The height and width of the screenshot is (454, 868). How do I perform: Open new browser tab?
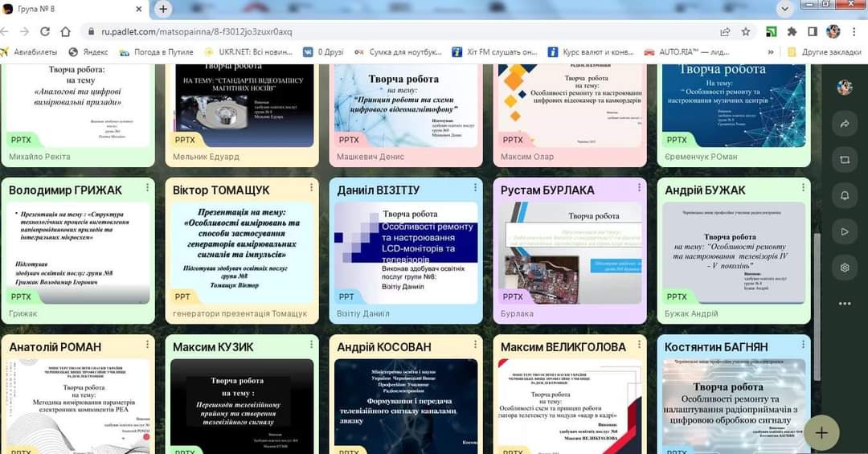[x=162, y=9]
